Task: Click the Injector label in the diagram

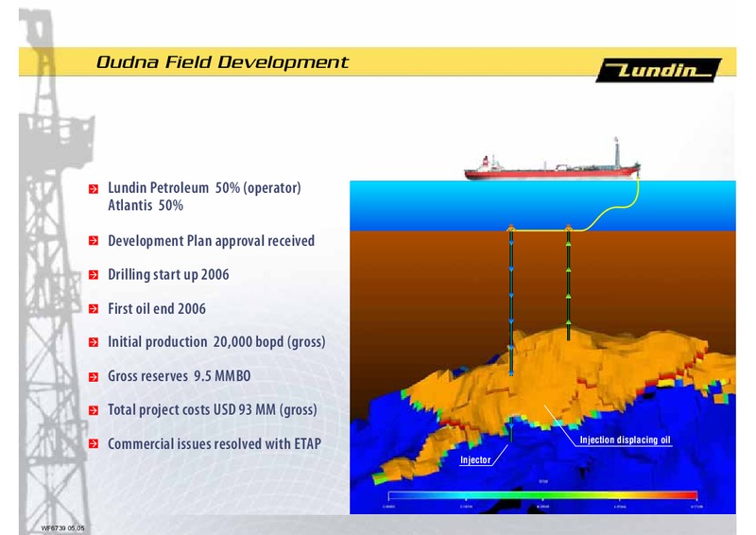Action: 475,460
